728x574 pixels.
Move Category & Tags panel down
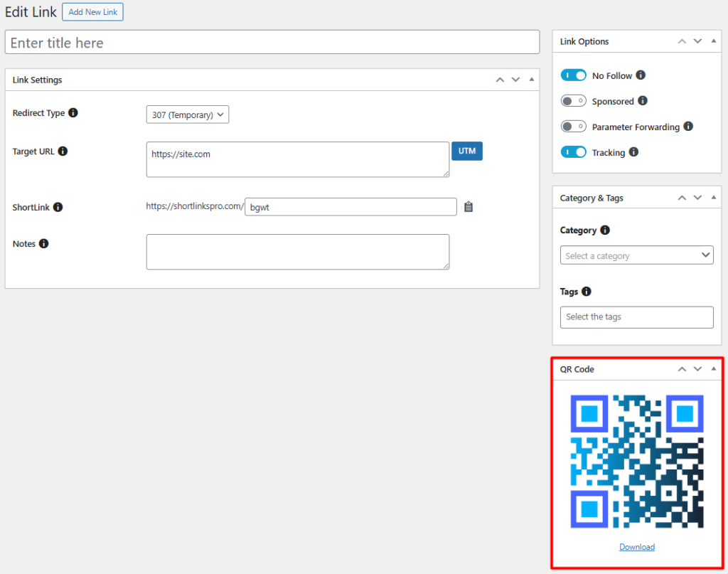[x=698, y=198]
